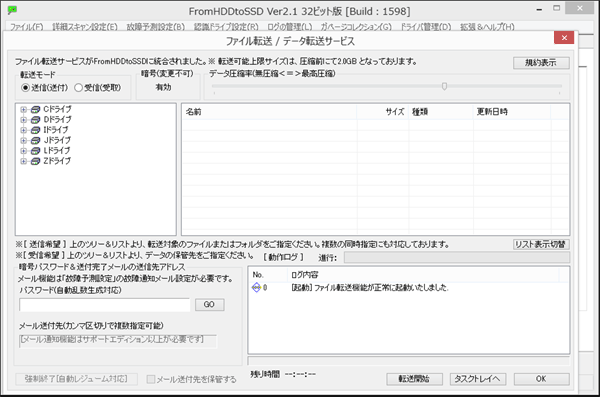Viewport: 600px width, 397px height.
Task: Click the タスクトレイへ button
Action: 478,379
